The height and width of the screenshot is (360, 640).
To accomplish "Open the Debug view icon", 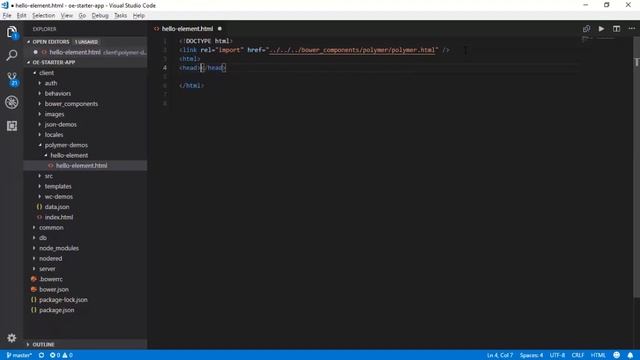I will (11, 102).
